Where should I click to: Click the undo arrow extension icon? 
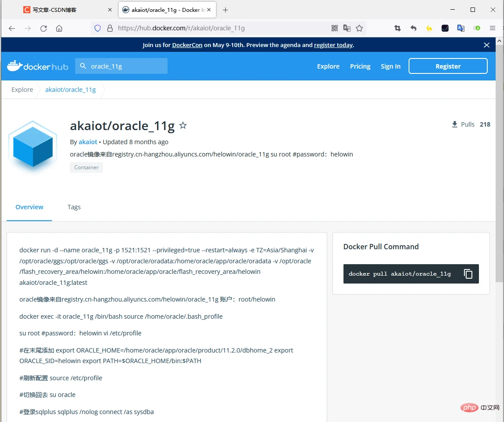pyautogui.click(x=413, y=28)
